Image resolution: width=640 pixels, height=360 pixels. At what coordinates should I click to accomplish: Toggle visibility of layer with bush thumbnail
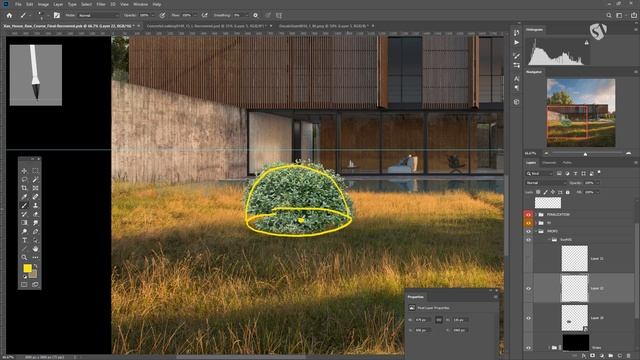tap(528, 318)
